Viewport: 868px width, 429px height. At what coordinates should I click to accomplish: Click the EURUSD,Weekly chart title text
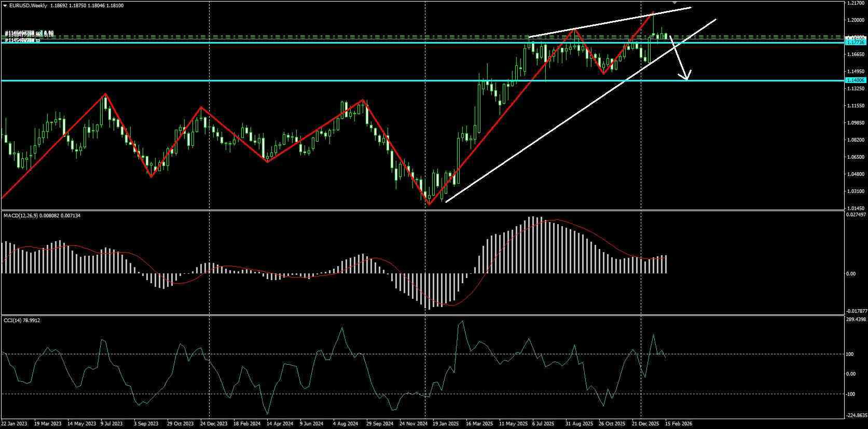[28, 5]
